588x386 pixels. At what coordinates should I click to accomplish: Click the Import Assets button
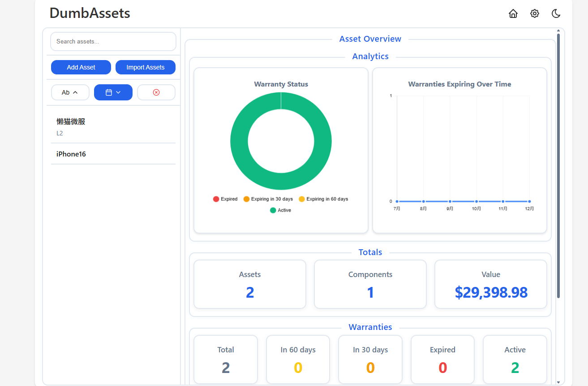click(x=146, y=67)
